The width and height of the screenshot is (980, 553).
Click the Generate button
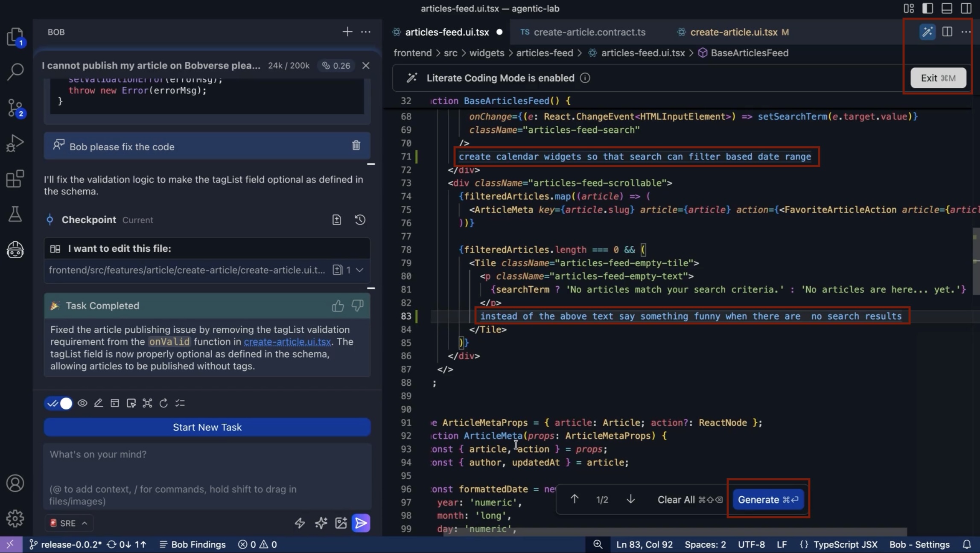coord(767,500)
